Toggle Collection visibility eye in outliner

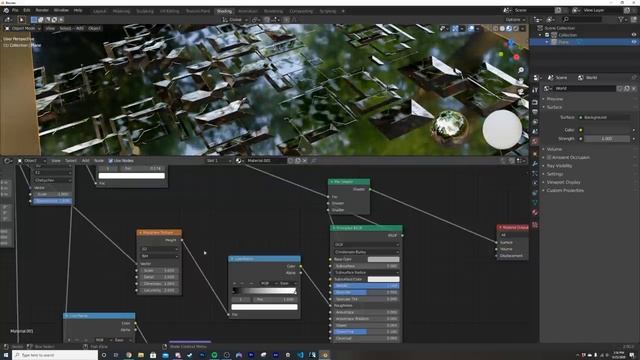point(633,35)
